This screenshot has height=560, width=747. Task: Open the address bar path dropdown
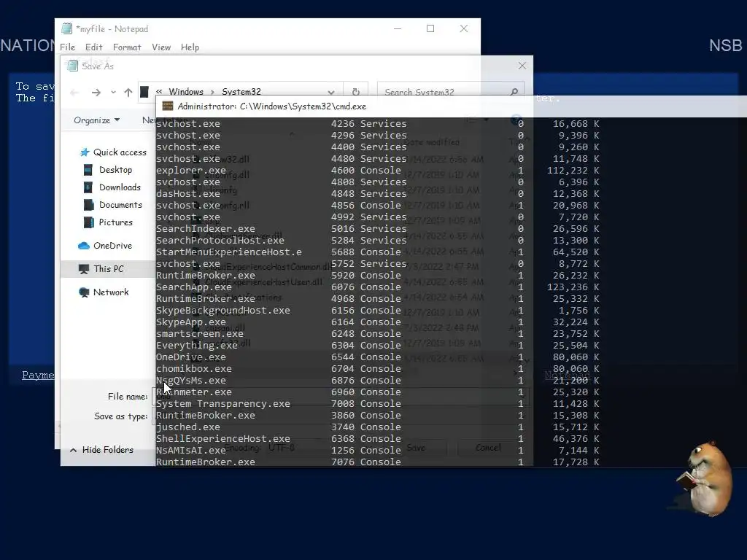pyautogui.click(x=330, y=93)
